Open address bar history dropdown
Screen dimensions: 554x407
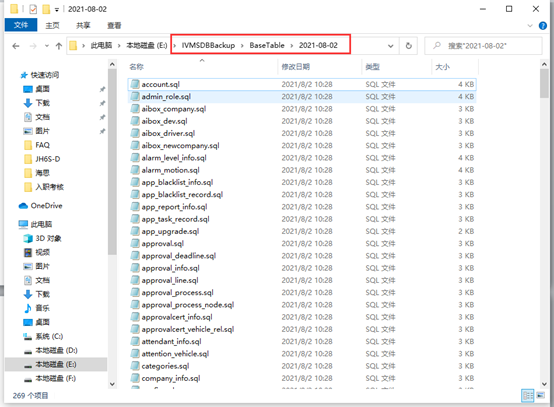click(390, 46)
